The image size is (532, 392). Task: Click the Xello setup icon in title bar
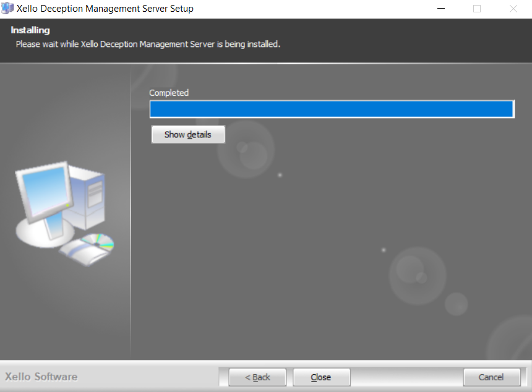pyautogui.click(x=7, y=8)
